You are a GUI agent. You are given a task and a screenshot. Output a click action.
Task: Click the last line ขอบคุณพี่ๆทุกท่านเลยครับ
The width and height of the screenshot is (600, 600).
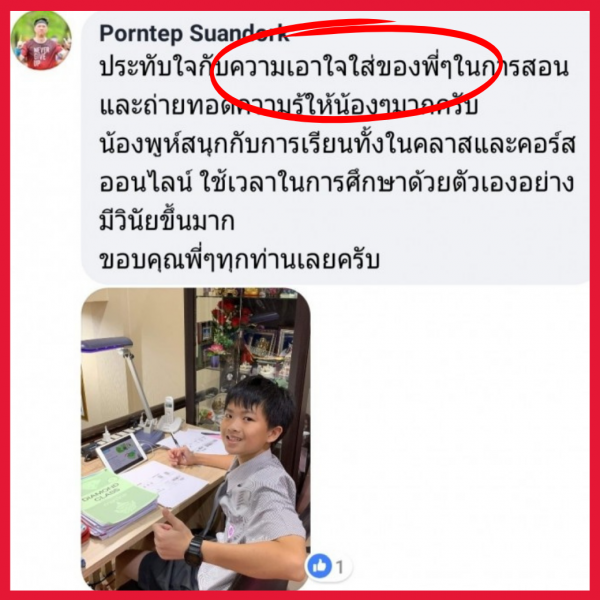tap(240, 260)
